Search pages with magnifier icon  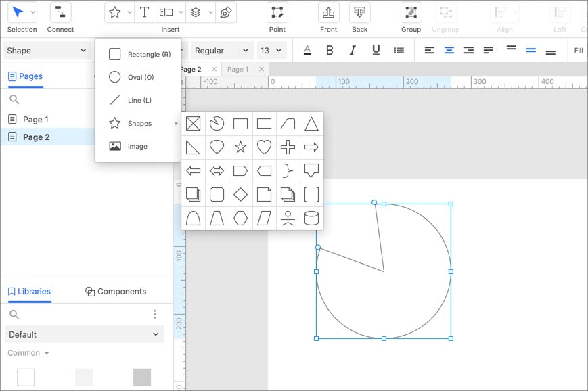coord(14,99)
